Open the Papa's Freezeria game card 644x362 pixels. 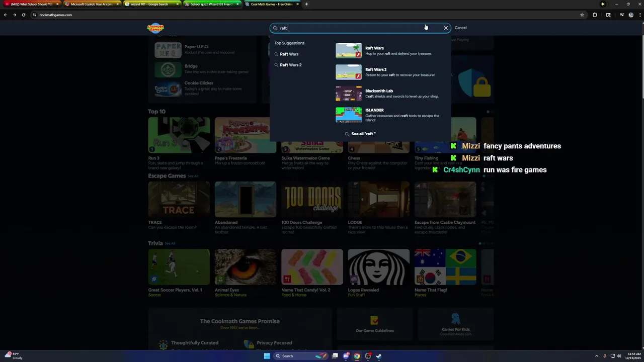246,135
